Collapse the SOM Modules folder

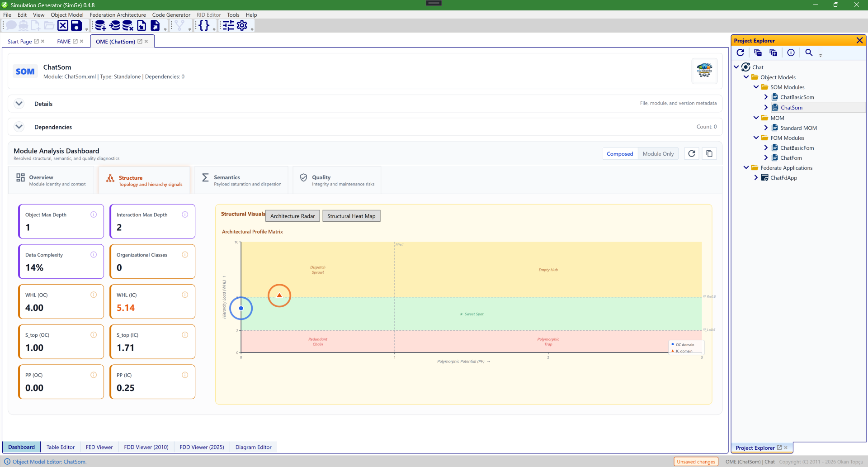click(x=756, y=87)
